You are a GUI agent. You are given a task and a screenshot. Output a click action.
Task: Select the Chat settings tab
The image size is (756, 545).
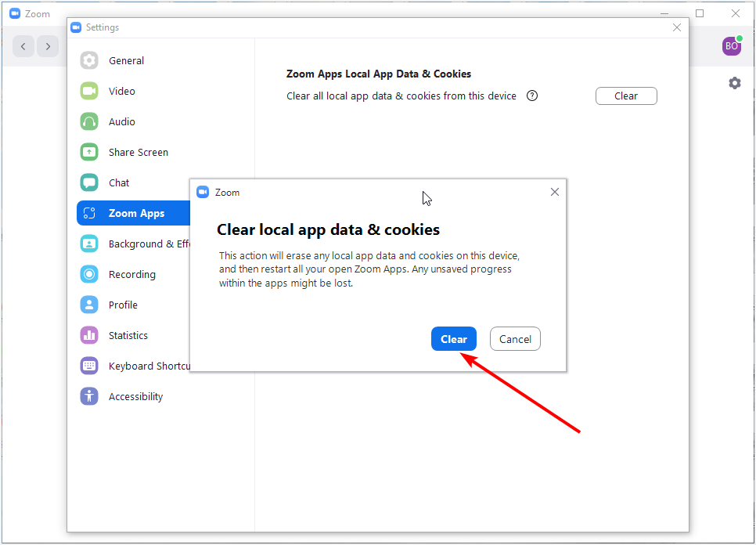click(x=119, y=182)
